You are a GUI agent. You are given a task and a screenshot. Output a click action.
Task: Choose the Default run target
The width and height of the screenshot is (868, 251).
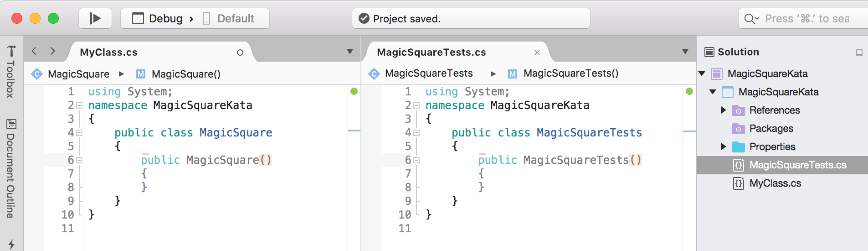pyautogui.click(x=229, y=19)
